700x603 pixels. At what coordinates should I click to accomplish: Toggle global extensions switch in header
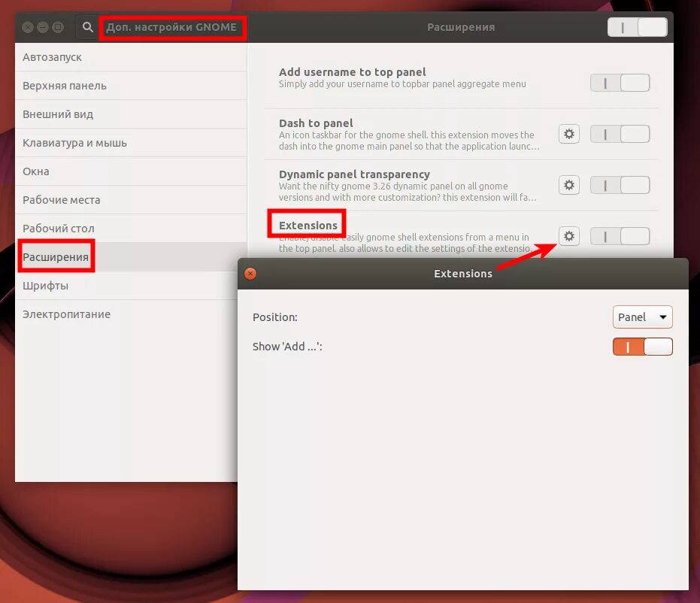point(637,27)
